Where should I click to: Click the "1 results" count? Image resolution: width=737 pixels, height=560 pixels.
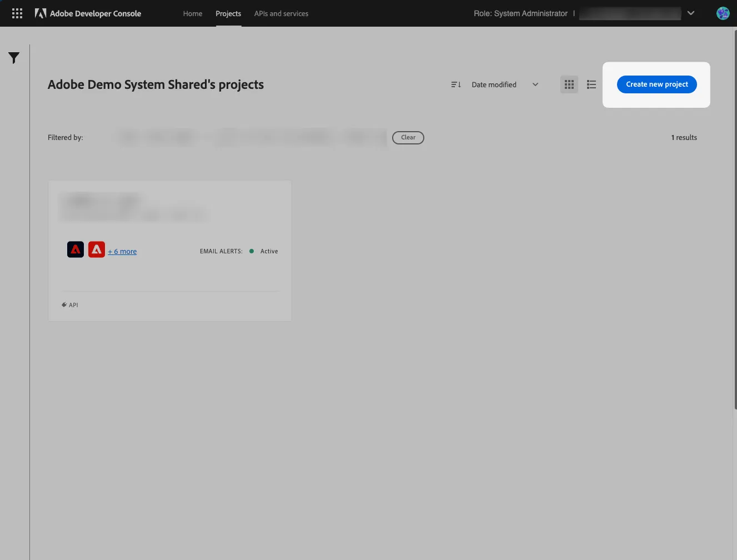click(684, 137)
